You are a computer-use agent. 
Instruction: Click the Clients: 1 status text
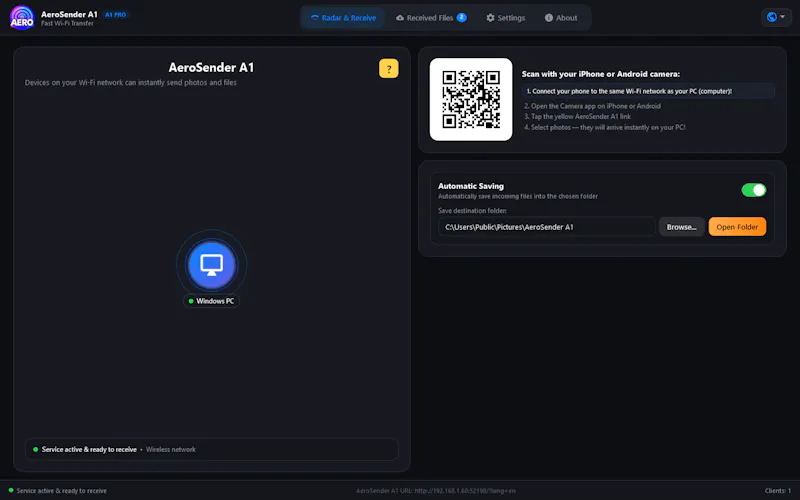[777, 491]
